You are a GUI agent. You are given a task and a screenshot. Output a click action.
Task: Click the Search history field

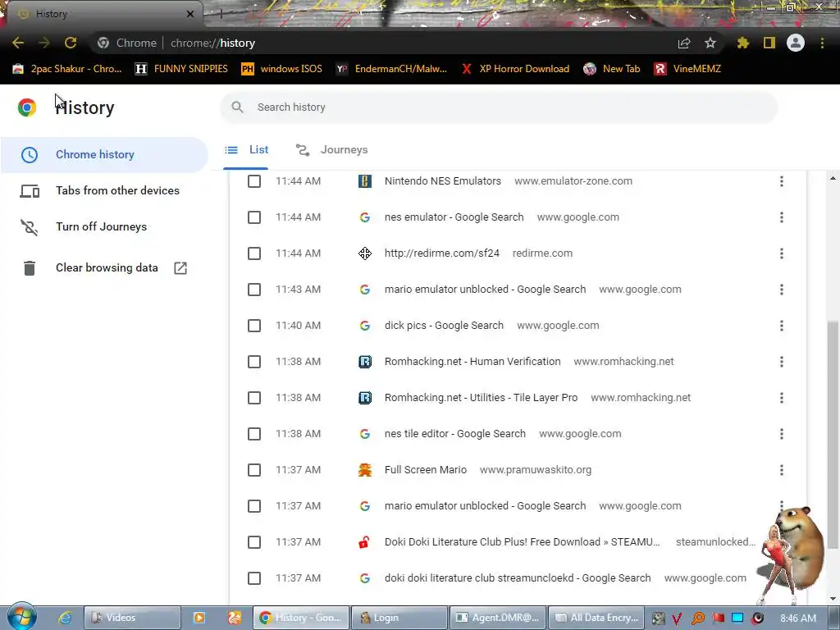click(499, 107)
